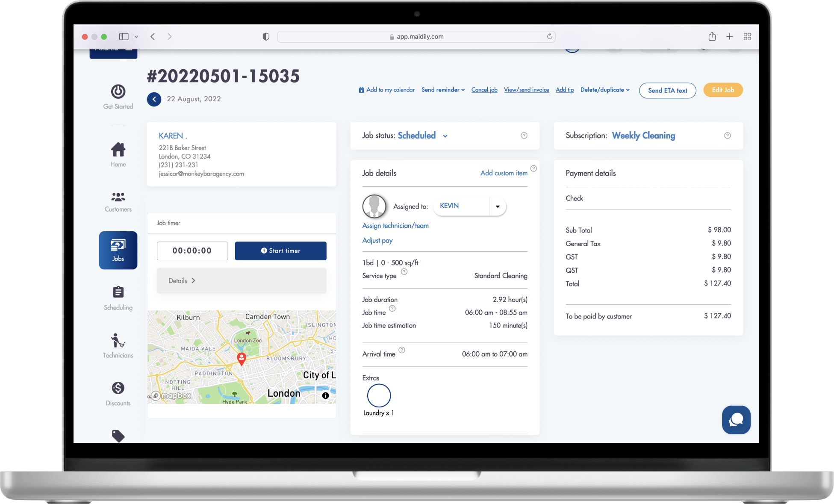Expand Job status Scheduled dropdown
The width and height of the screenshot is (834, 504).
pyautogui.click(x=445, y=136)
